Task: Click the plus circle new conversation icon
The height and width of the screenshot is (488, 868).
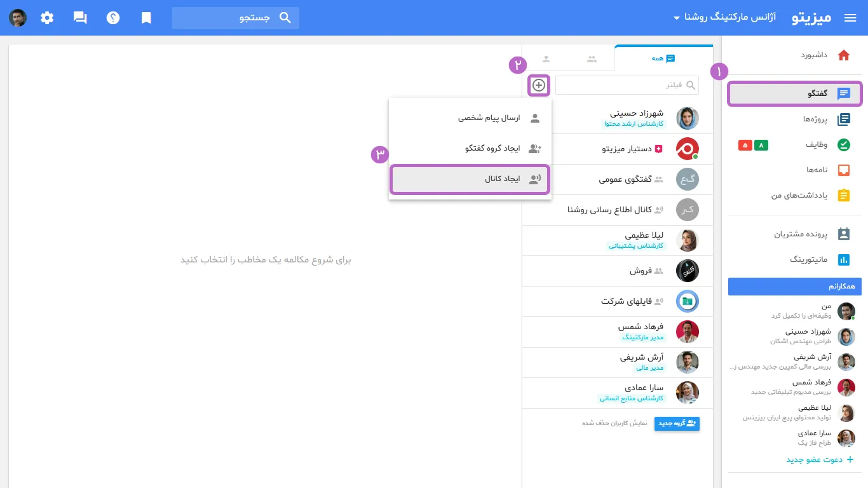Action: click(x=539, y=85)
